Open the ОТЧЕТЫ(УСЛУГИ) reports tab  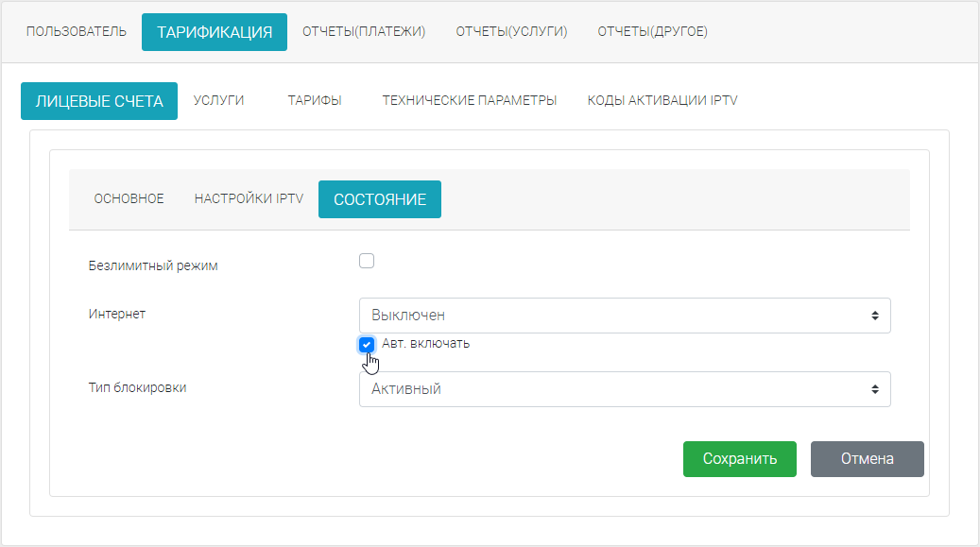[x=511, y=30]
